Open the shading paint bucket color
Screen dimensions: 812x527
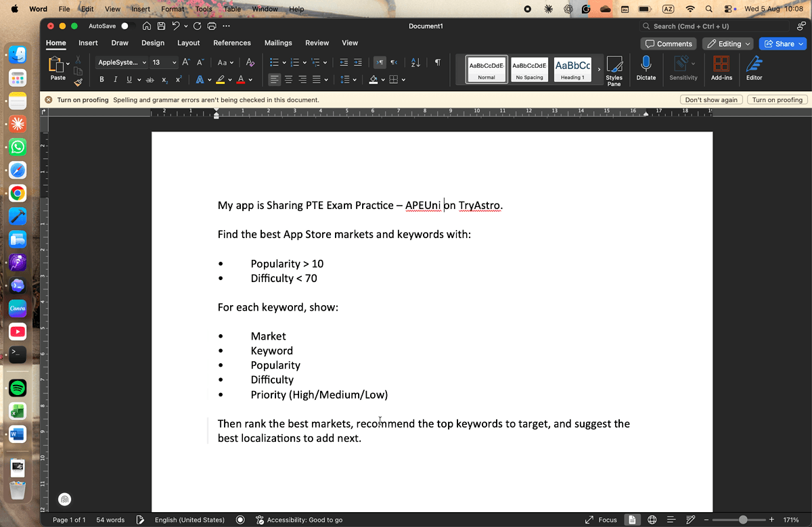click(x=373, y=79)
